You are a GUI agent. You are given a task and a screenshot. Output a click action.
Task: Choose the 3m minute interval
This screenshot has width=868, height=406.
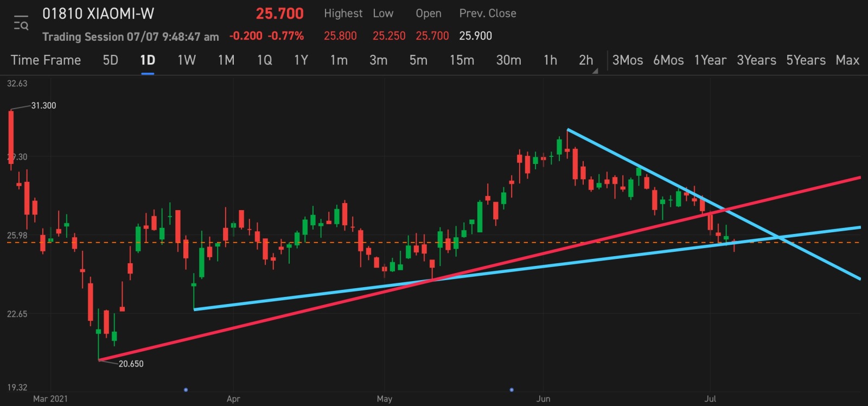(x=379, y=60)
